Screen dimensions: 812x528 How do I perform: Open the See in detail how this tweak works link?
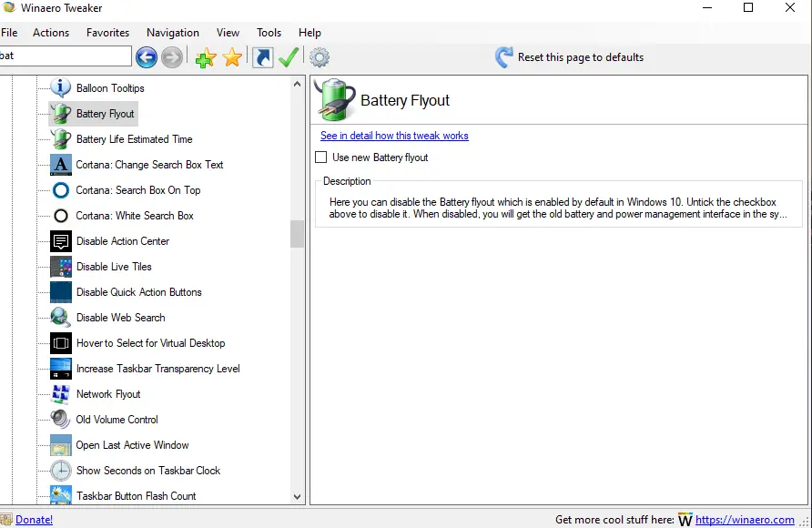[x=394, y=136]
